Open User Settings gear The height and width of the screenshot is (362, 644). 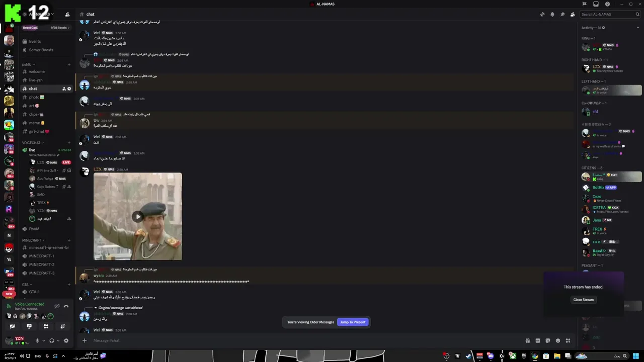pos(66,340)
